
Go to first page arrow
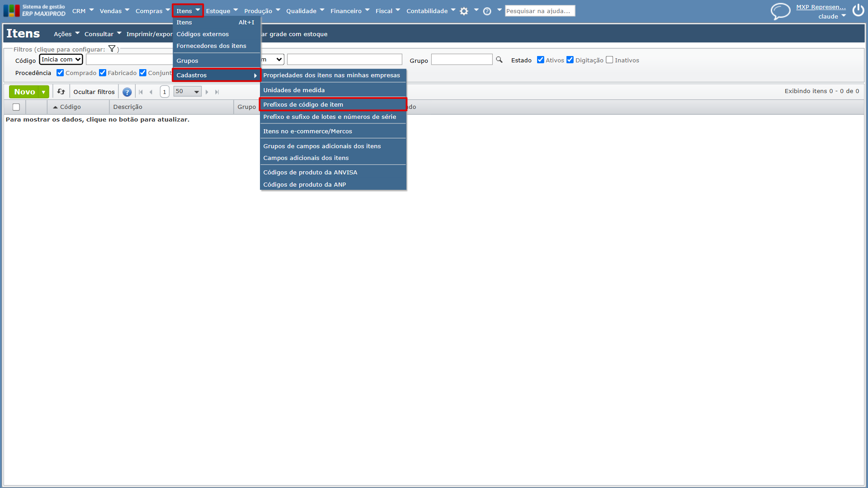pyautogui.click(x=141, y=92)
